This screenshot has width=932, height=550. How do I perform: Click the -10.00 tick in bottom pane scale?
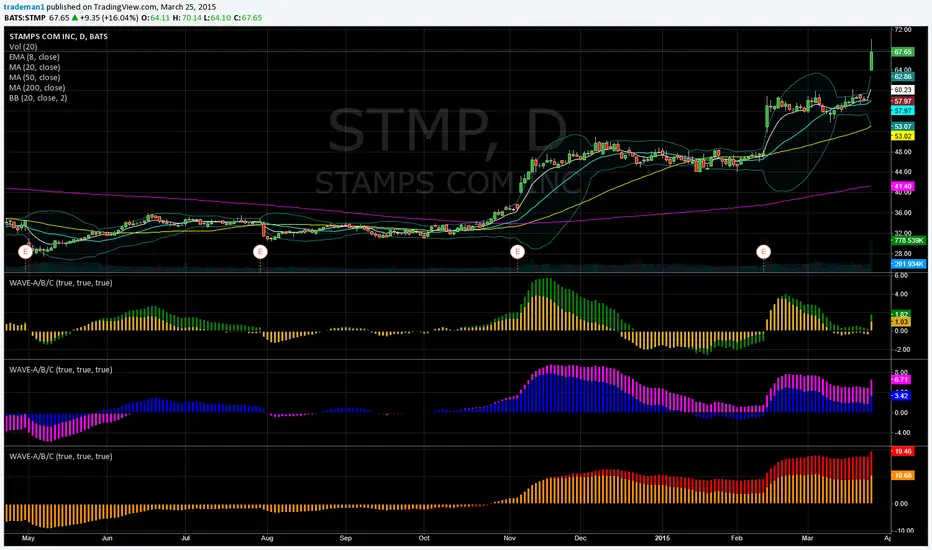[902, 530]
